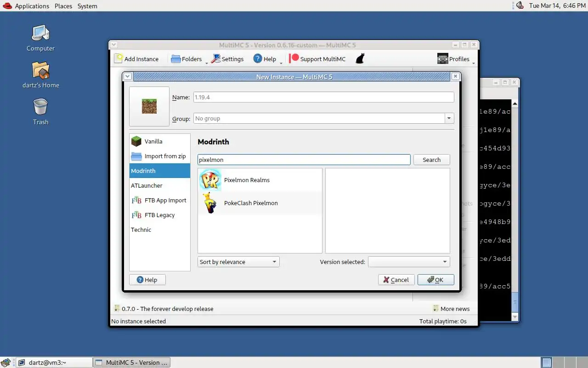Click the volume icon in top panel
The image size is (588, 368).
pos(520,6)
